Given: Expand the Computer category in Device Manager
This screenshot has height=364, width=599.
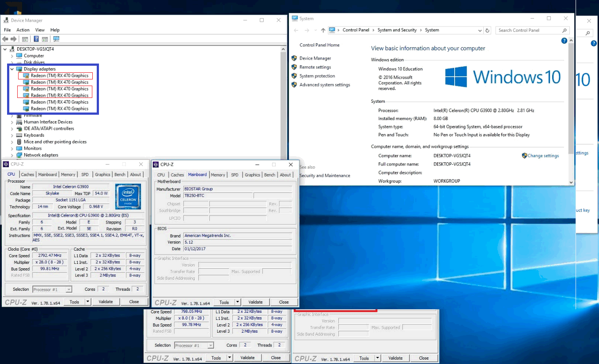Looking at the screenshot, I should [x=12, y=56].
